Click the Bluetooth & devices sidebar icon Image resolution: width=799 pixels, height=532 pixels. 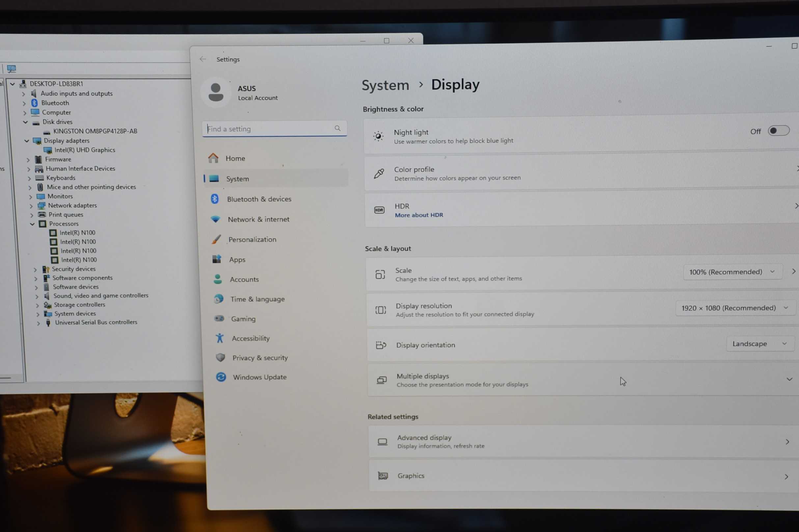[215, 199]
